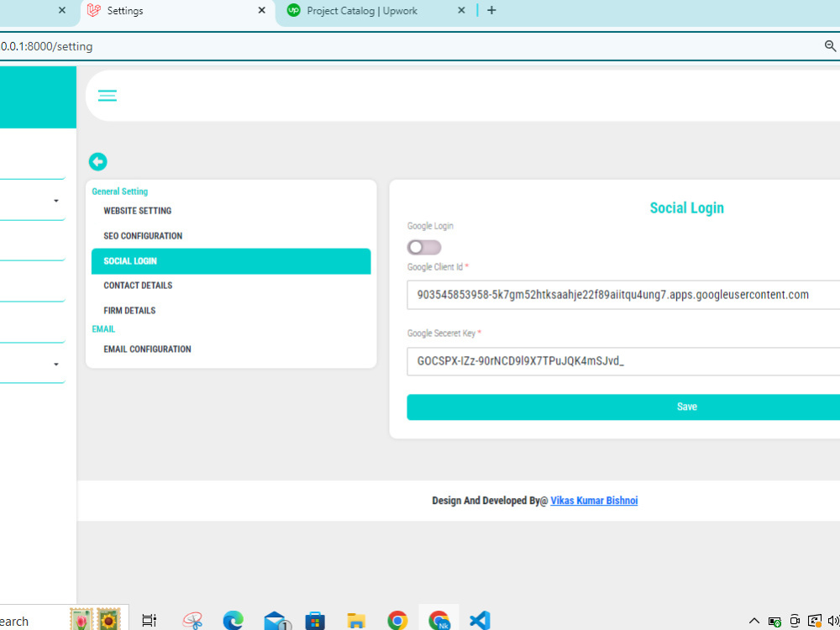The height and width of the screenshot is (630, 840).
Task: Open a new browser tab with plus
Action: (x=491, y=10)
